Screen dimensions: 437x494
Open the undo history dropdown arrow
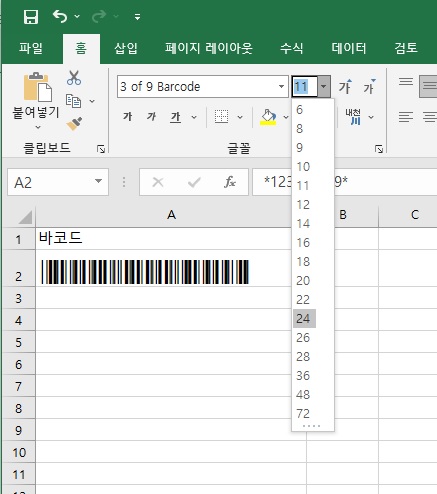(77, 16)
